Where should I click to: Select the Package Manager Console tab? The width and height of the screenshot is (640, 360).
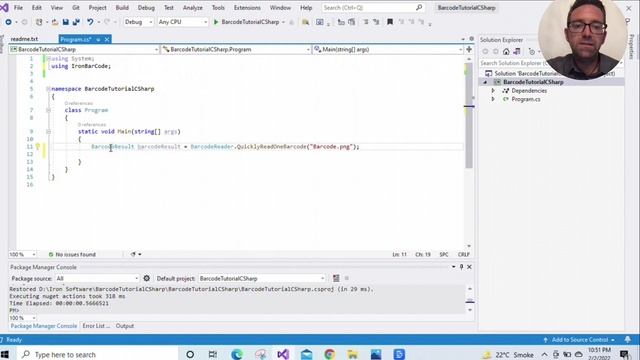(44, 326)
